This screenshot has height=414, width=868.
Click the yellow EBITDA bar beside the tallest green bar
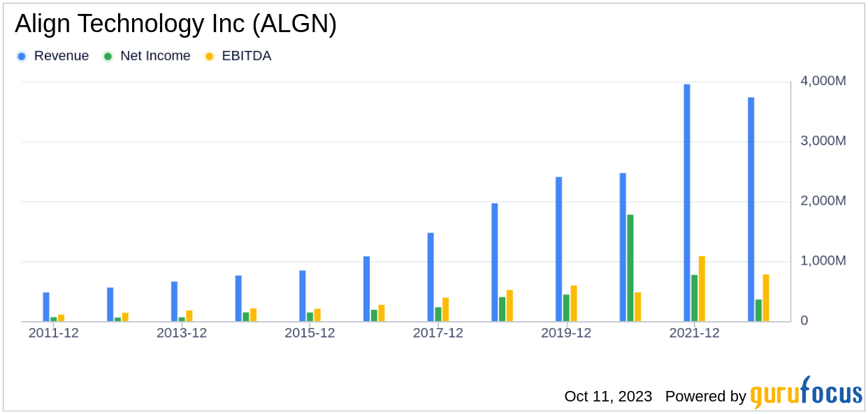637,307
